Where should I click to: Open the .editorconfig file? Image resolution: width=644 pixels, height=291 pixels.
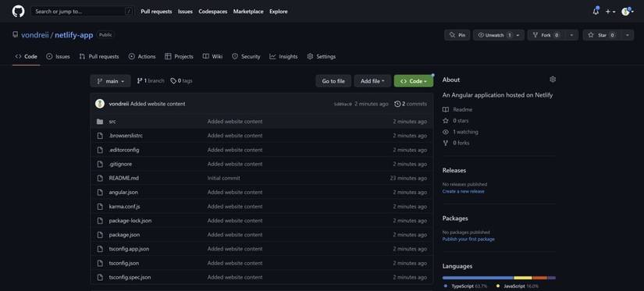coord(124,150)
